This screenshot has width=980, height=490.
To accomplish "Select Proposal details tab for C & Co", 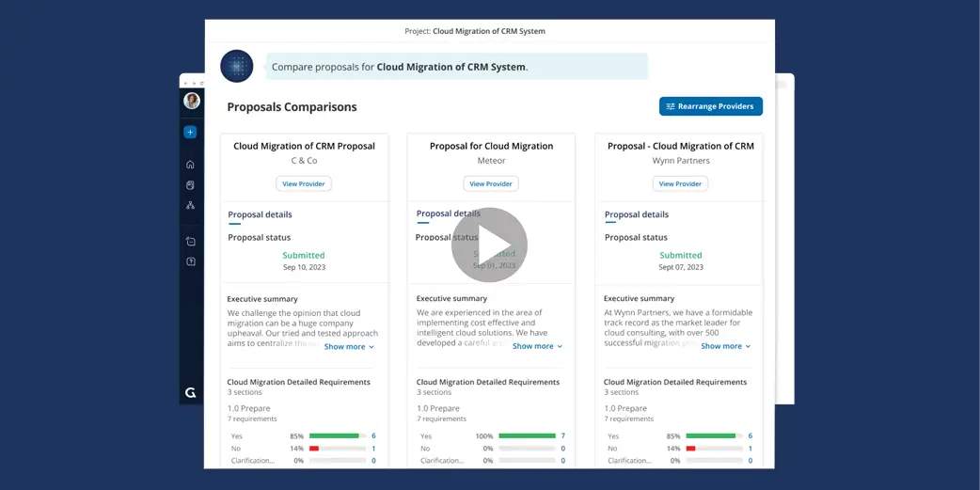I will point(260,215).
